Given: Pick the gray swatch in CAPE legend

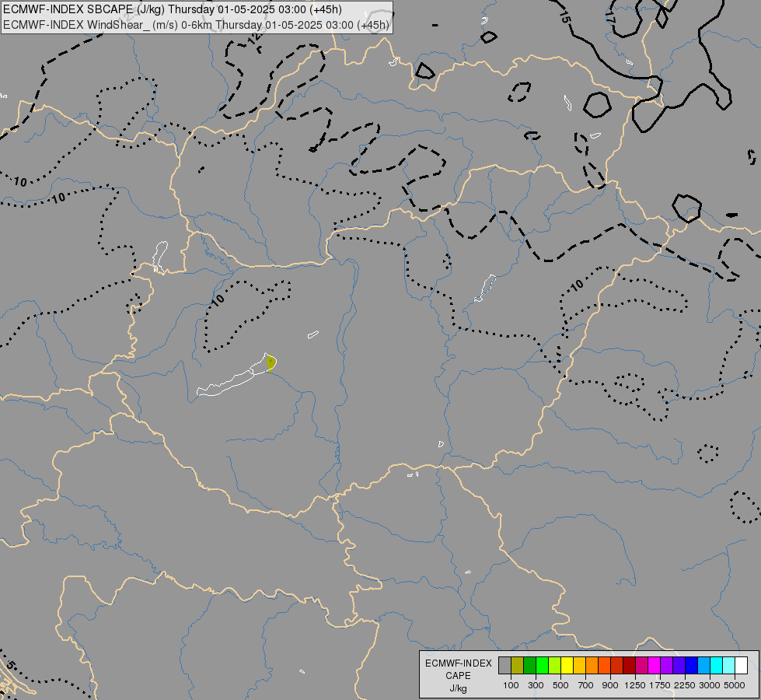Looking at the screenshot, I should [504, 665].
